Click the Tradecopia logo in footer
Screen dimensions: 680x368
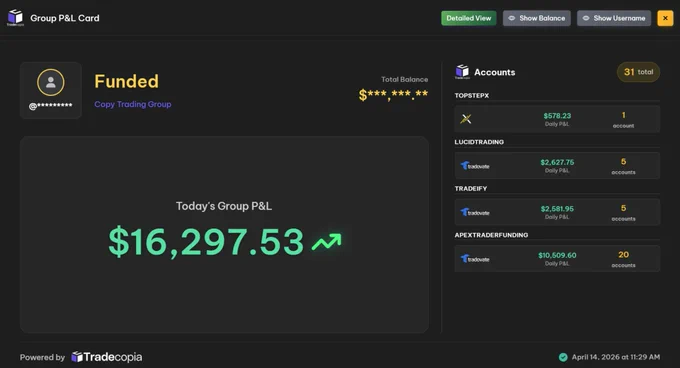tap(107, 357)
